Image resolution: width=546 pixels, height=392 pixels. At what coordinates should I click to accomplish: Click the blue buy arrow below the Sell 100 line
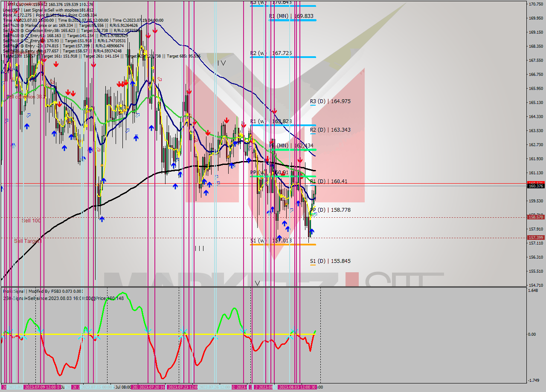[x=102, y=219]
